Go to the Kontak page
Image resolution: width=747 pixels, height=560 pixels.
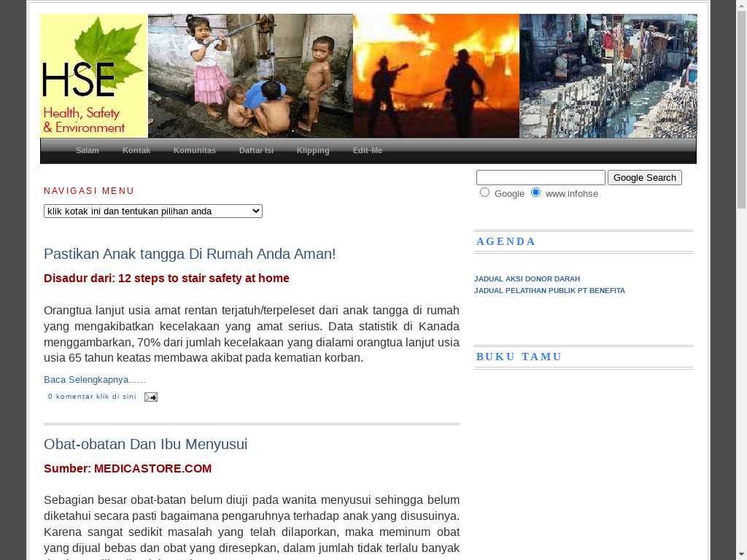(x=136, y=151)
